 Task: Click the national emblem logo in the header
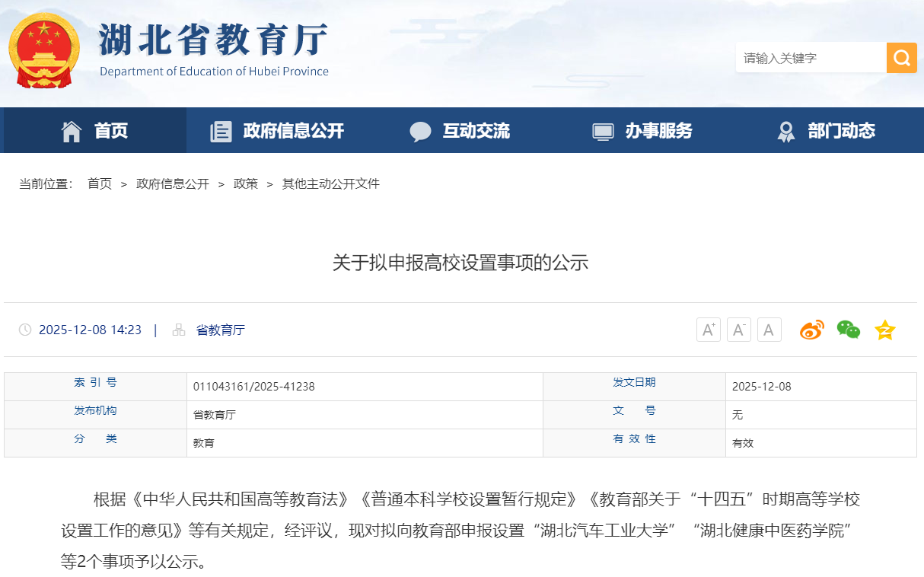click(x=43, y=52)
